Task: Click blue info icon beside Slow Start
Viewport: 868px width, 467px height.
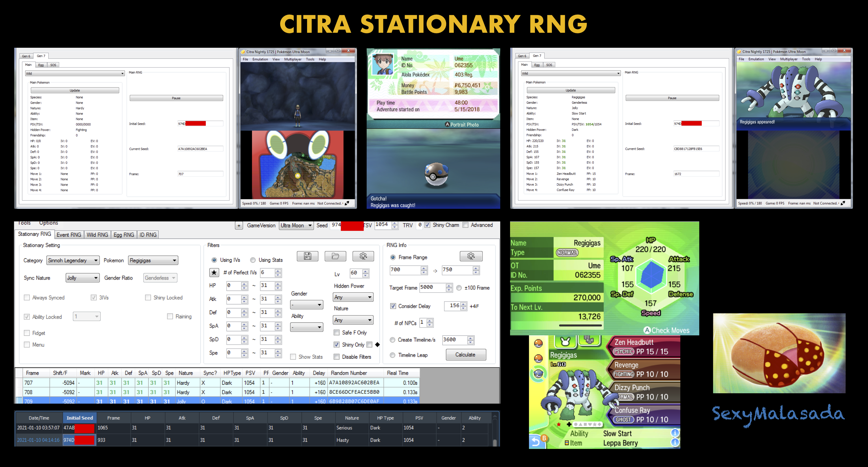Action: (675, 433)
